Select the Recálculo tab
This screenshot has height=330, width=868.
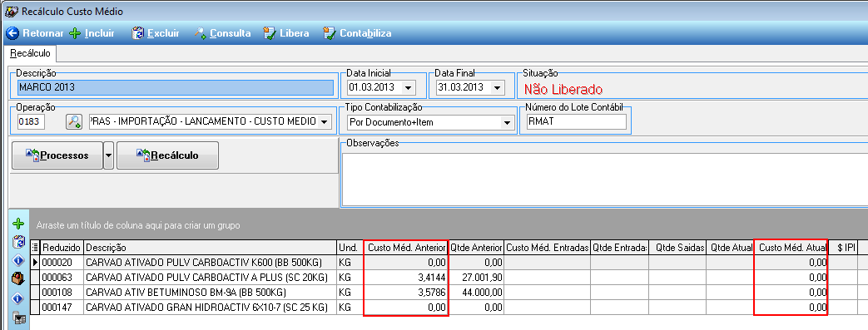point(31,53)
